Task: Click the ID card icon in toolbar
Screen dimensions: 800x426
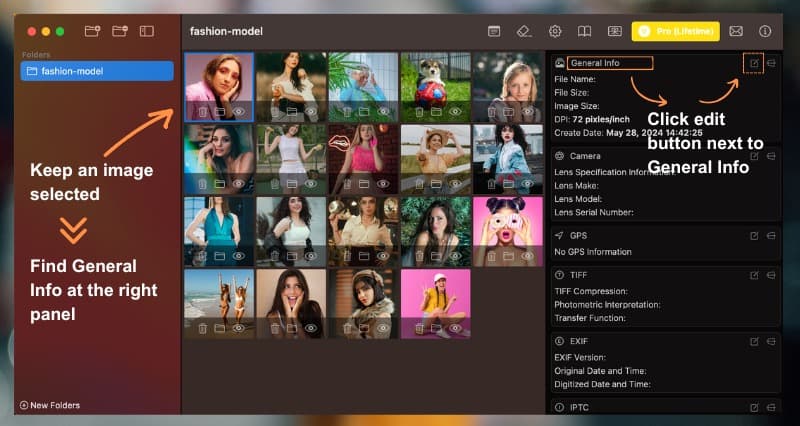Action: [614, 32]
